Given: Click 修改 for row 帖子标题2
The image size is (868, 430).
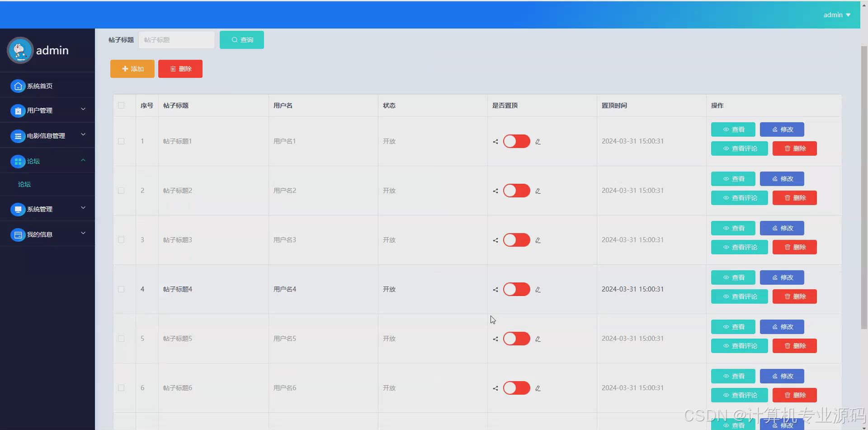Looking at the screenshot, I should (x=782, y=178).
